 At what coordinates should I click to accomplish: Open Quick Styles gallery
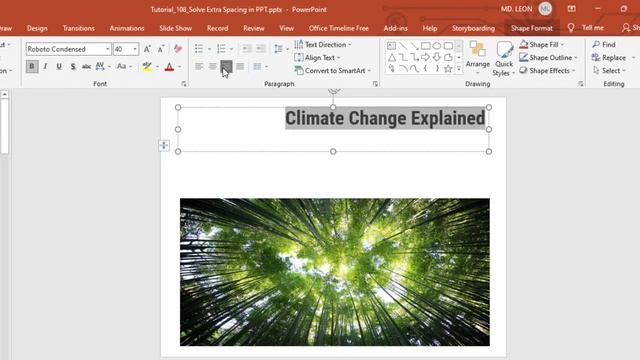point(504,58)
